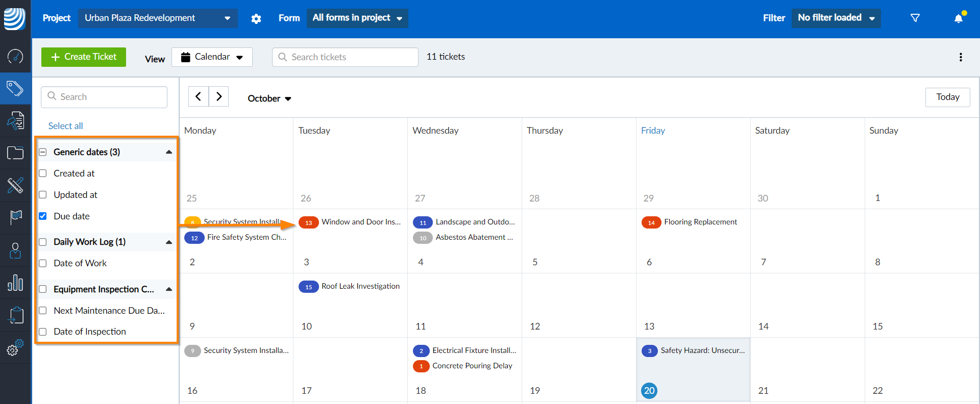Screen dimensions: 980x404
Task: Click ticket badge 11 for Landscape and Outdoor
Action: [423, 222]
